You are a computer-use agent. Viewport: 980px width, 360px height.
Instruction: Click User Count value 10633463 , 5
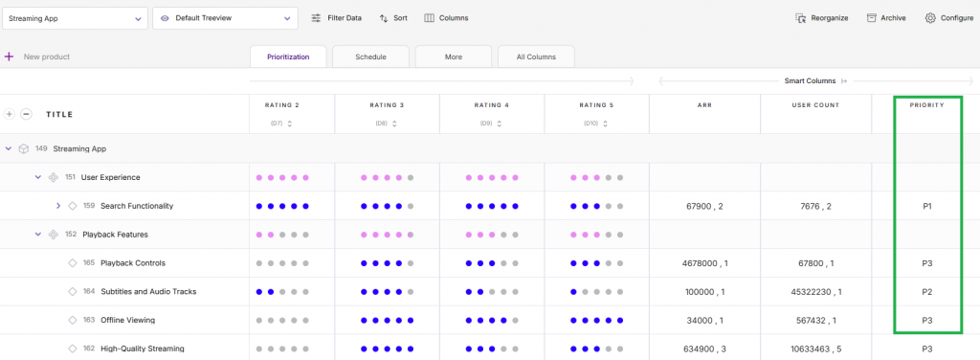pos(815,349)
